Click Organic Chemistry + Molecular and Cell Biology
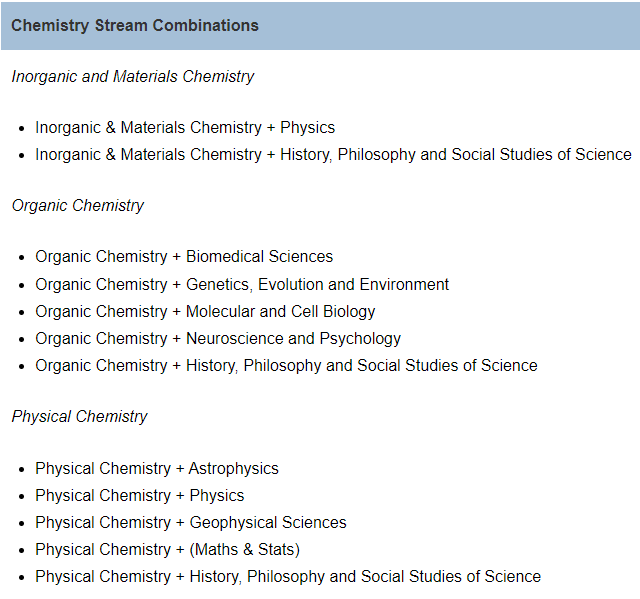This screenshot has height=599, width=640. 205,312
